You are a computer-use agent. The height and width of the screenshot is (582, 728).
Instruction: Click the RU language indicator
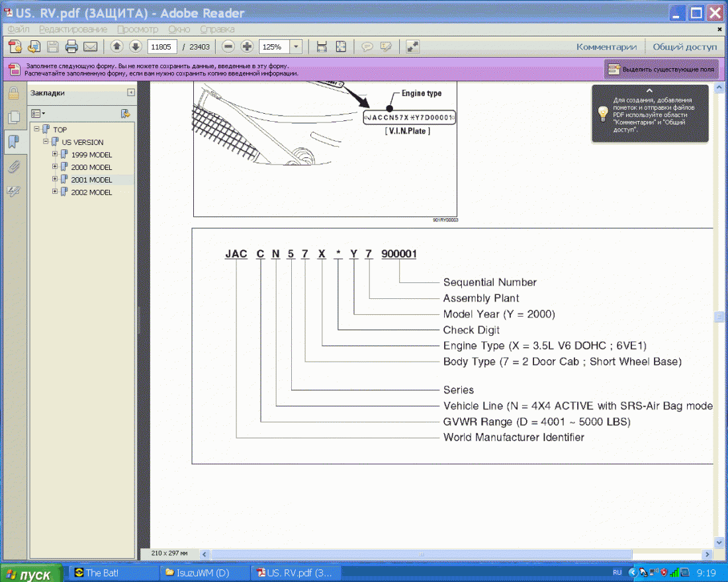(617, 573)
